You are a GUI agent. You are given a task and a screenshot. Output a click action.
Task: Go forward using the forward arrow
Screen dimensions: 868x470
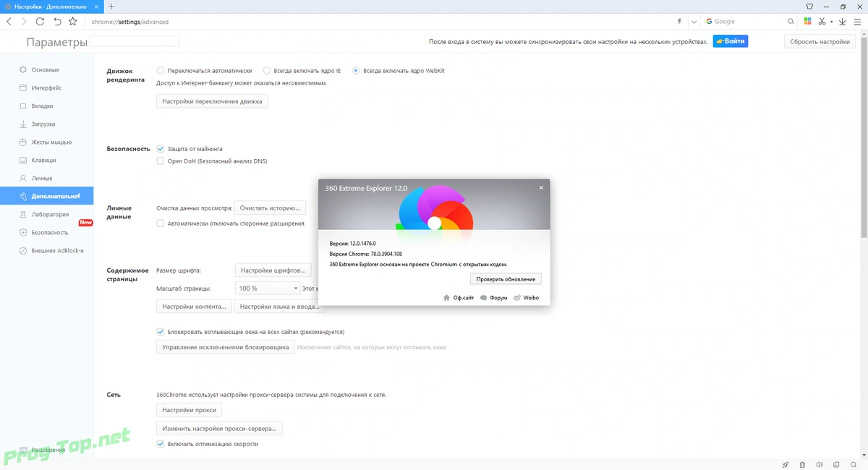[x=24, y=22]
